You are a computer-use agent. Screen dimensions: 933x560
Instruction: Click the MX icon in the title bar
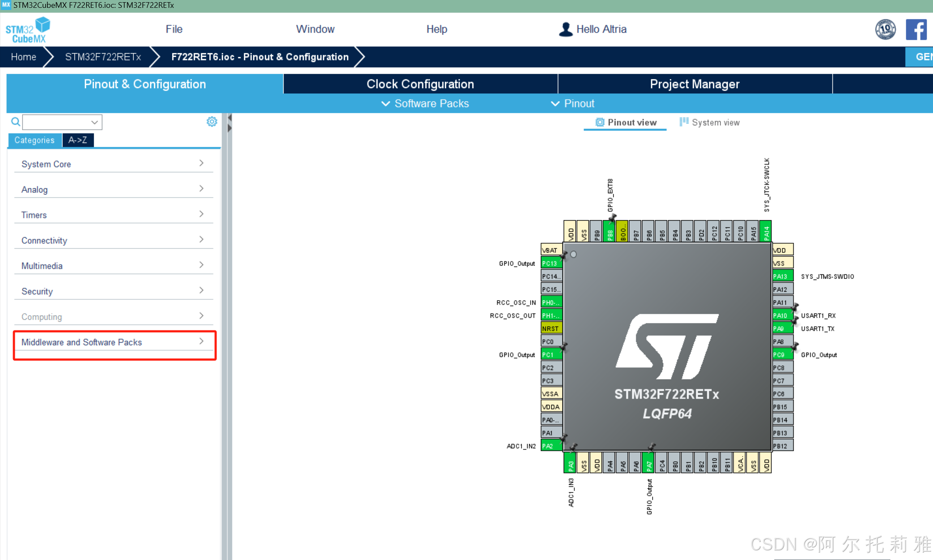[5, 5]
